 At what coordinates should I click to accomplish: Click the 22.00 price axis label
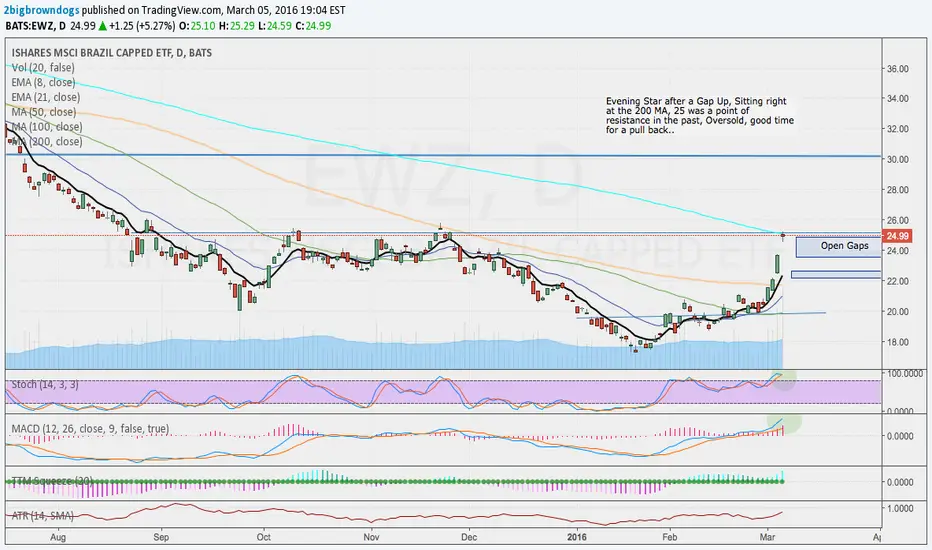[898, 281]
